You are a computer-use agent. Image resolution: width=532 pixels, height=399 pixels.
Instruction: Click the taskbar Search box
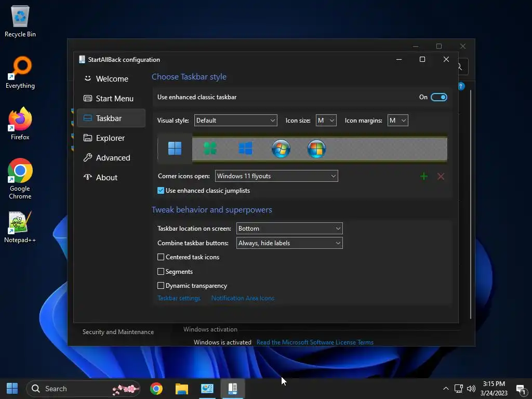(x=83, y=389)
